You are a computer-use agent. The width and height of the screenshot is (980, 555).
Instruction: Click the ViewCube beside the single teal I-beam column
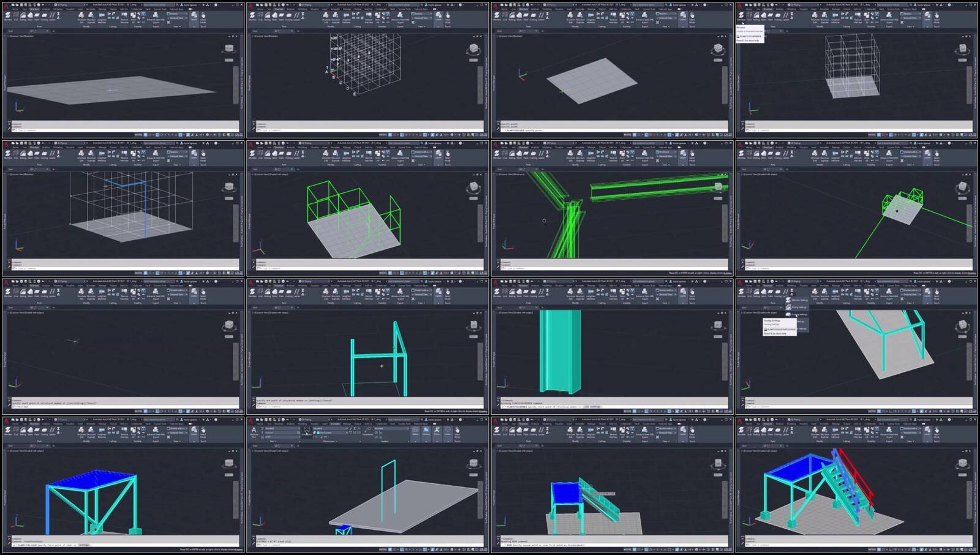pos(718,325)
